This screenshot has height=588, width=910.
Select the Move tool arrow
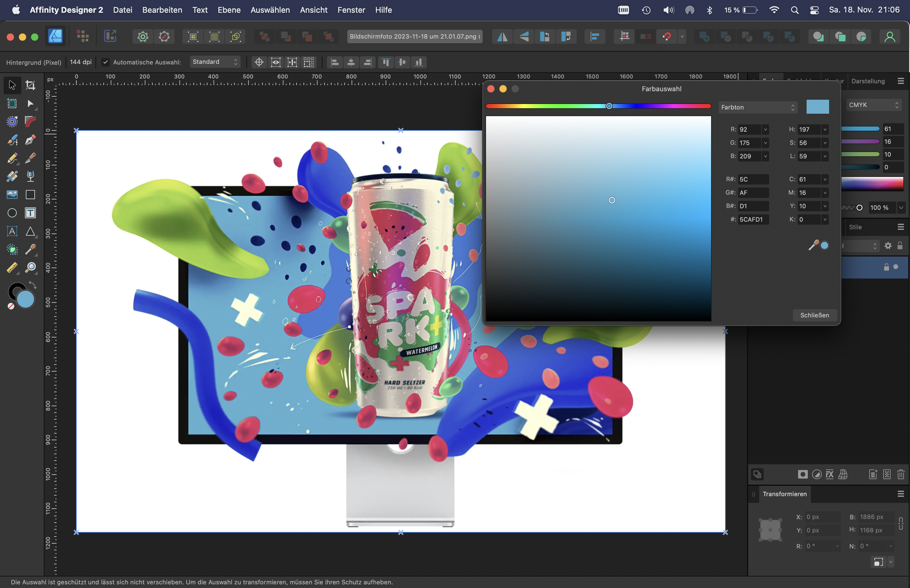(x=12, y=85)
